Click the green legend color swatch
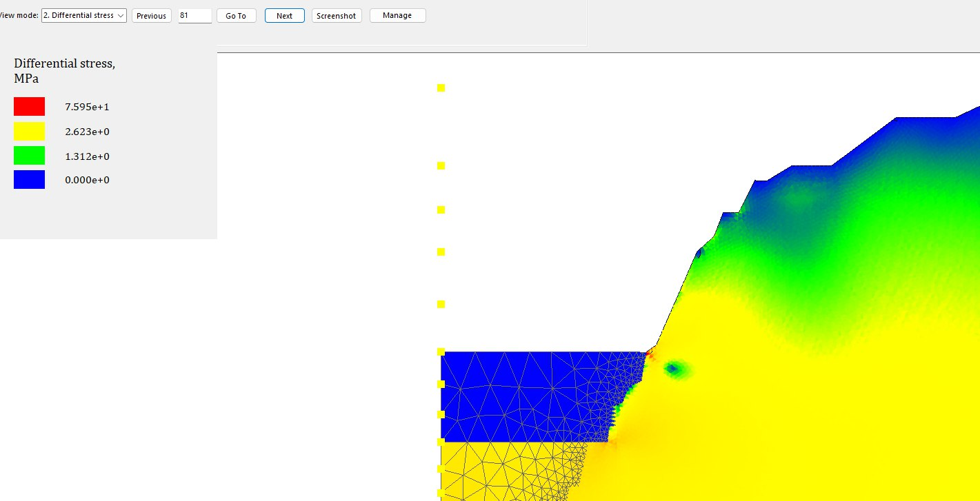Screen dimensions: 980x501 29,155
